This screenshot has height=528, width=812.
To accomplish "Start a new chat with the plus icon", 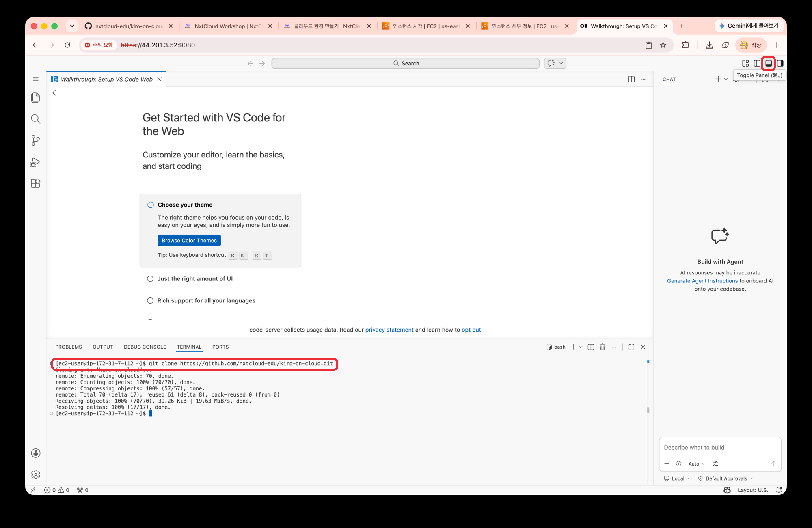I will coord(719,79).
